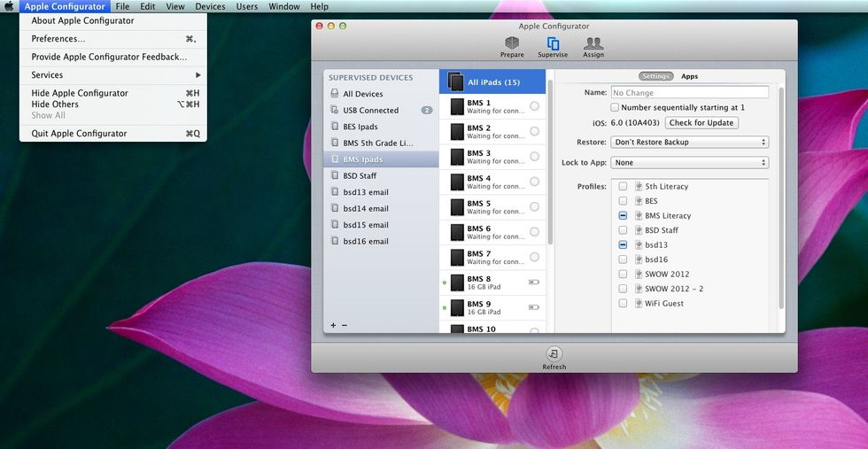Toggle the BMS Literacy profile checkbox
Screen dimensions: 868x449
(623, 215)
